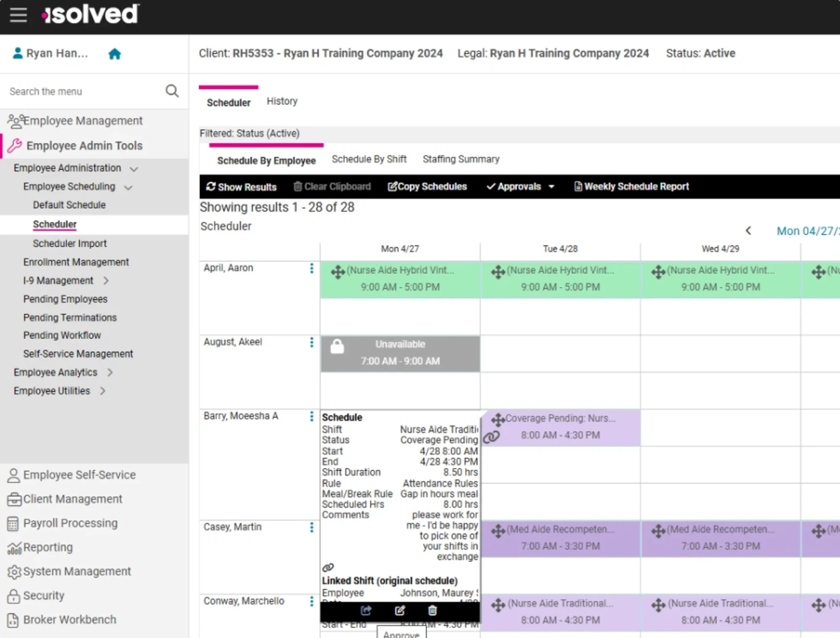840x638 pixels.
Task: Click the isolved logo
Action: coord(90,14)
